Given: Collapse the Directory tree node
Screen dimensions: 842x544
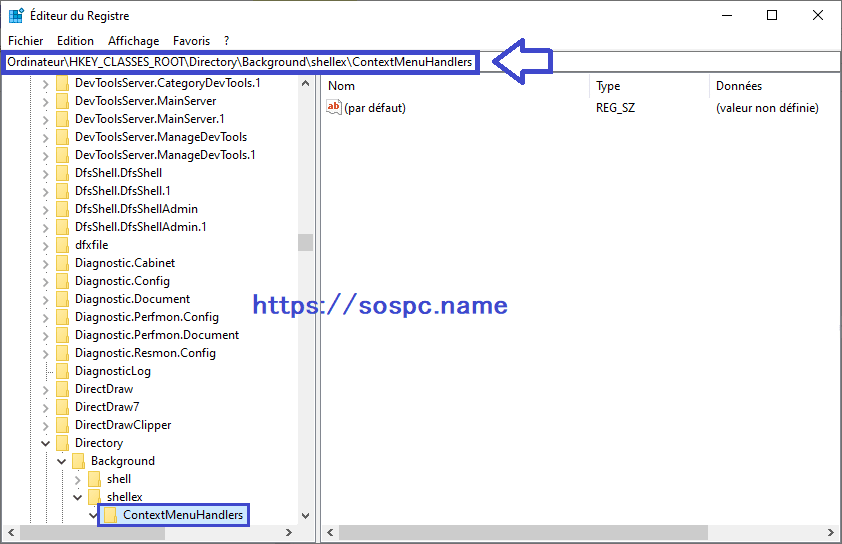Looking at the screenshot, I should [46, 443].
